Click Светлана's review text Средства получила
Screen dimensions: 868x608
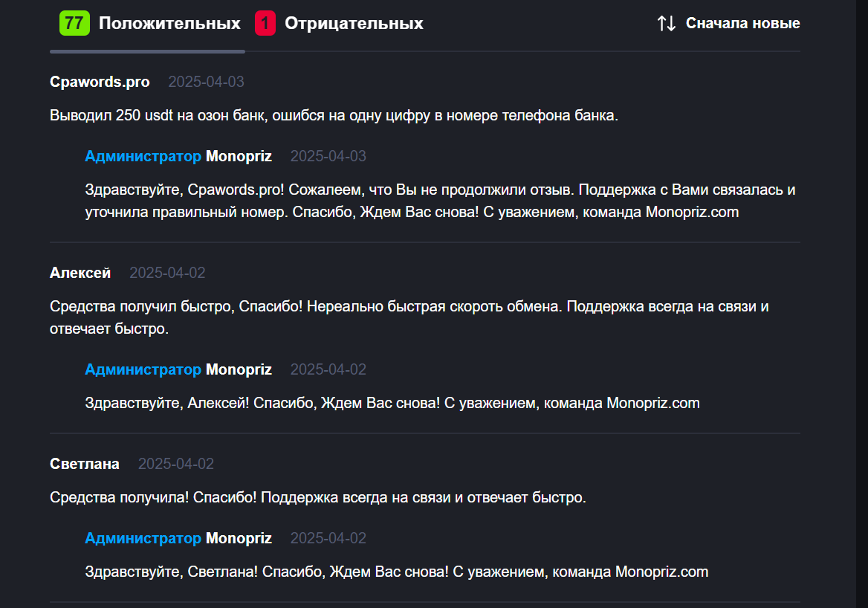[318, 497]
